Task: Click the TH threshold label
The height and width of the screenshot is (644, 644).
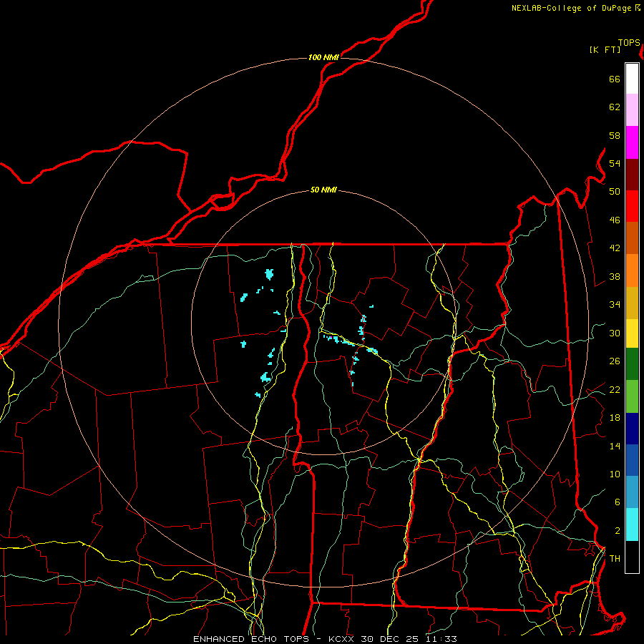Action: tap(615, 559)
